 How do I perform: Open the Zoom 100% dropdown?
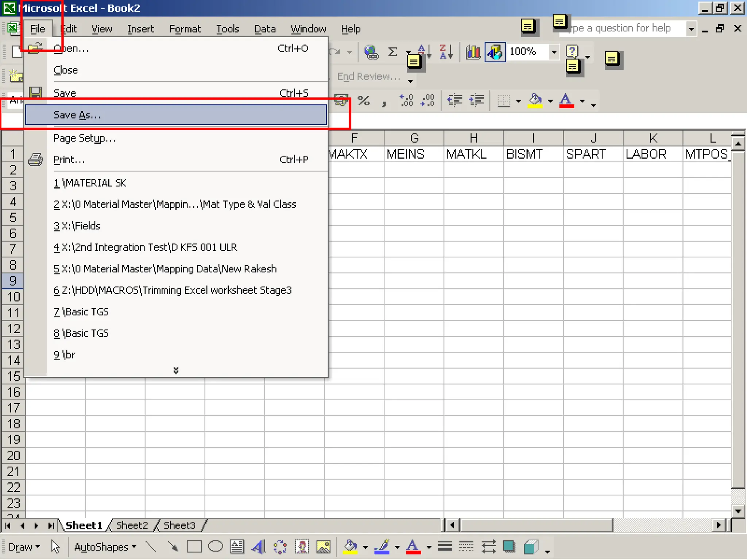pos(554,52)
